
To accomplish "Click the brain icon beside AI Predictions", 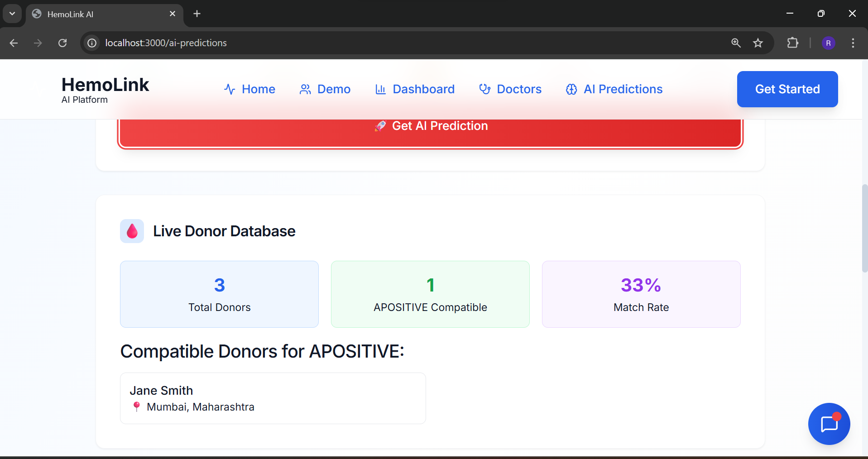I will pyautogui.click(x=571, y=89).
